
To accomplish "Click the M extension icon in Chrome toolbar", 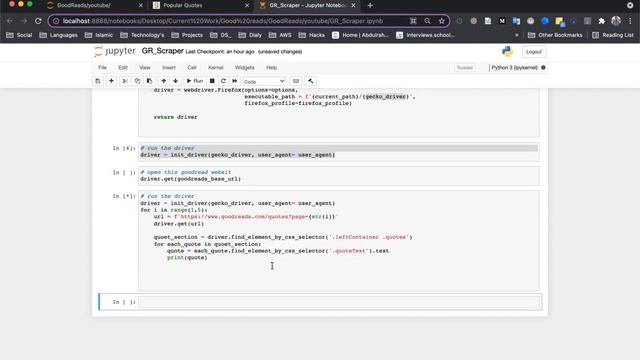I will coord(502,21).
